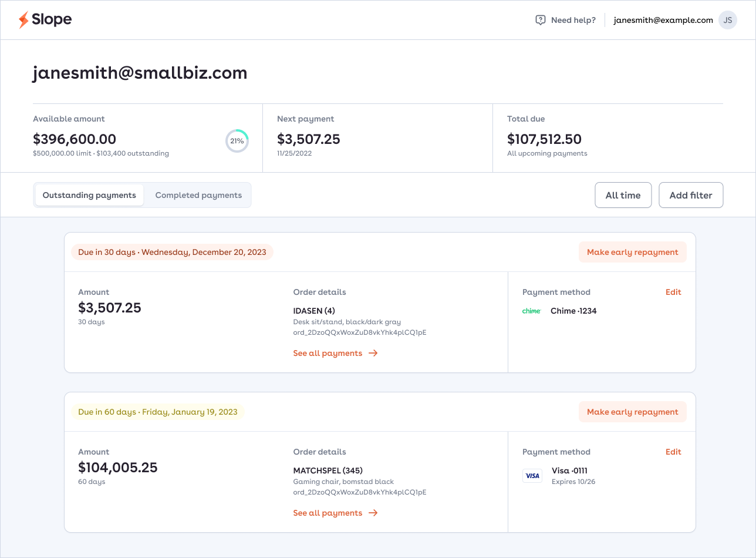Click the Chime bank logo icon

click(531, 311)
